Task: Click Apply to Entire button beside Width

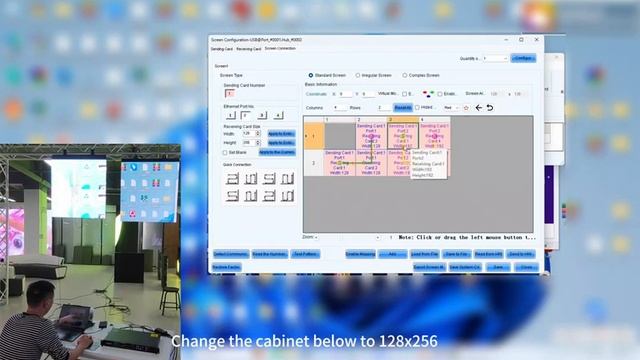Action: (x=281, y=134)
